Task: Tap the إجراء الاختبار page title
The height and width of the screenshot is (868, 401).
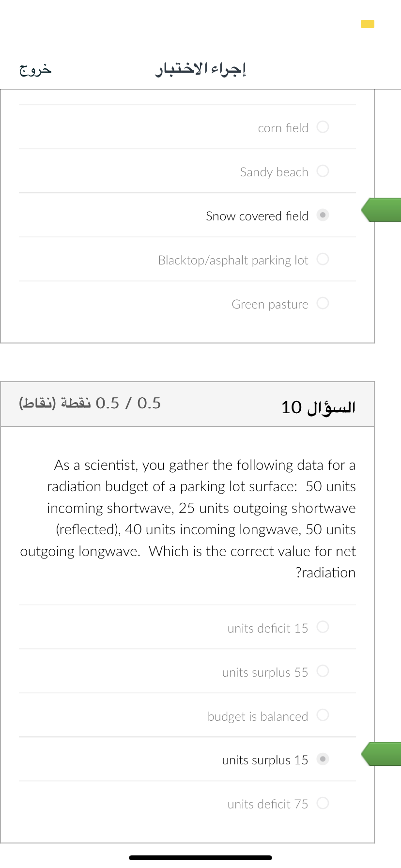Action: [200, 69]
